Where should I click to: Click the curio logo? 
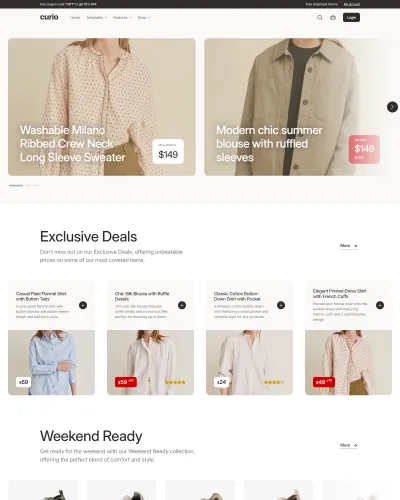49,17
